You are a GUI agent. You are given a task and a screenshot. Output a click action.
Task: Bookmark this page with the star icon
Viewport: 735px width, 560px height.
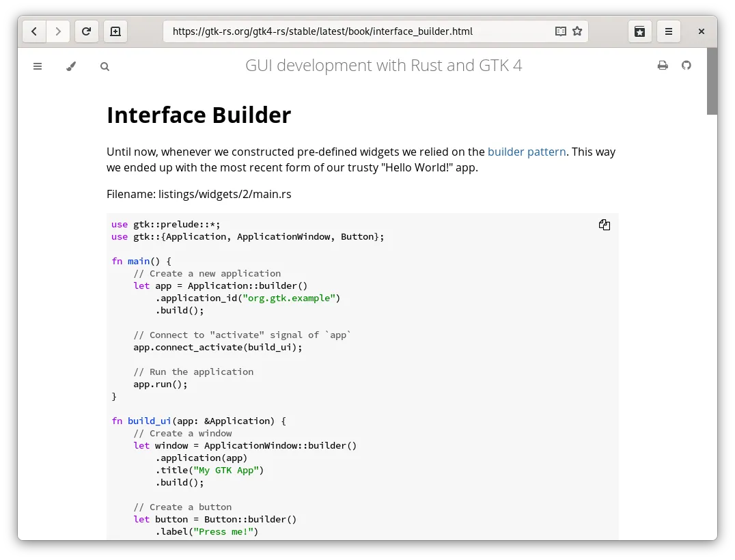577,31
